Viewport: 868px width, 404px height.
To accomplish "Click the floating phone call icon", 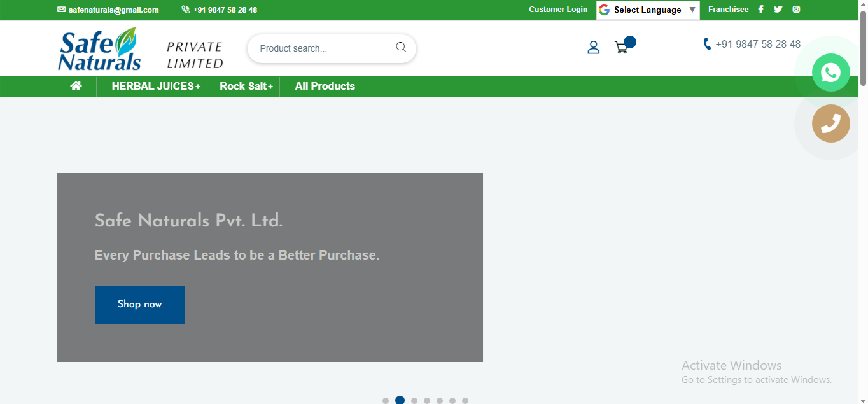I will coord(830,123).
